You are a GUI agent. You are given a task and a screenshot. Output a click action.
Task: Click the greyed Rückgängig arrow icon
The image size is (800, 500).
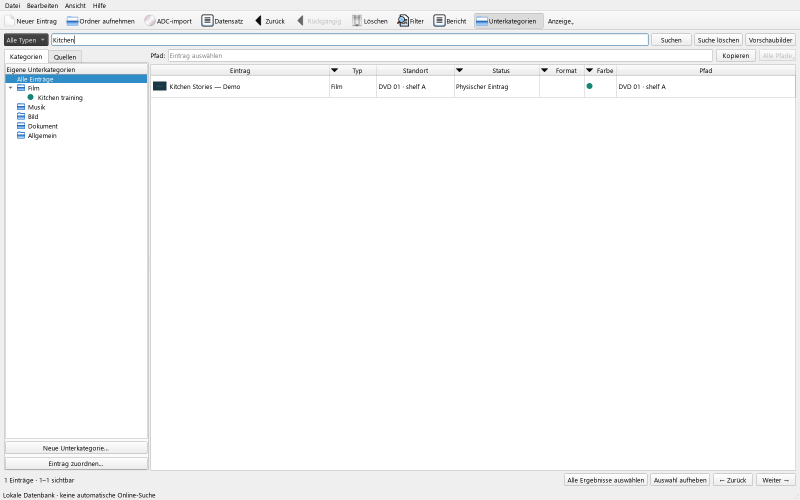point(301,21)
